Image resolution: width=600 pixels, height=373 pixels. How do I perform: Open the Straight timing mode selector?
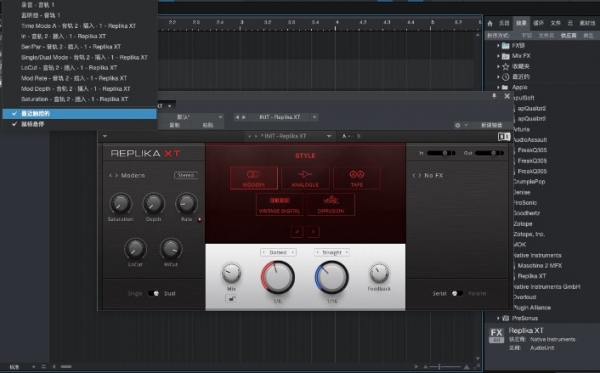pyautogui.click(x=332, y=252)
